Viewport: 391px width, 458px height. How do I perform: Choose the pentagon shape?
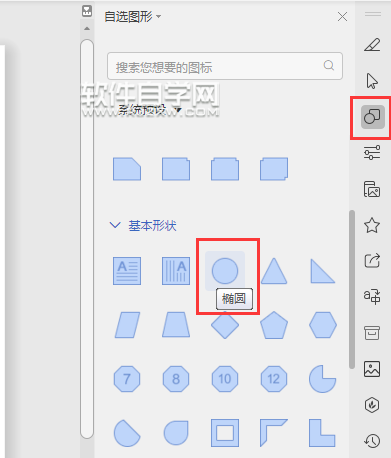(274, 325)
